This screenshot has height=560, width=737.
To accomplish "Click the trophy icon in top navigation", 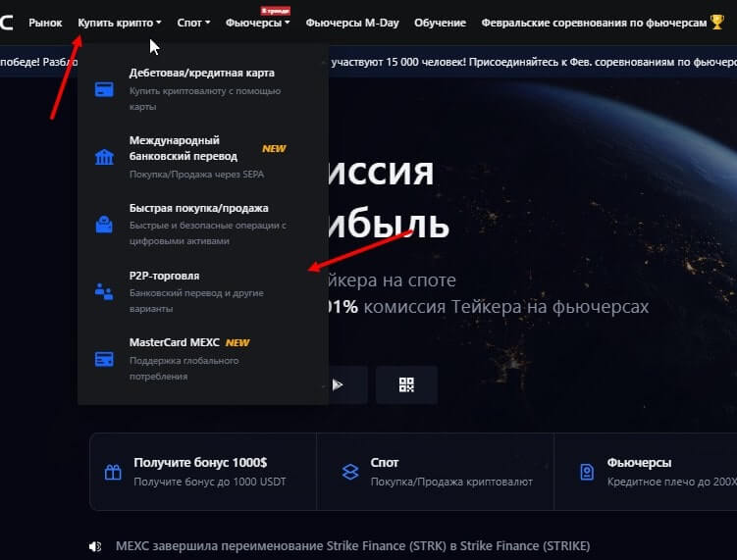I will (716, 22).
